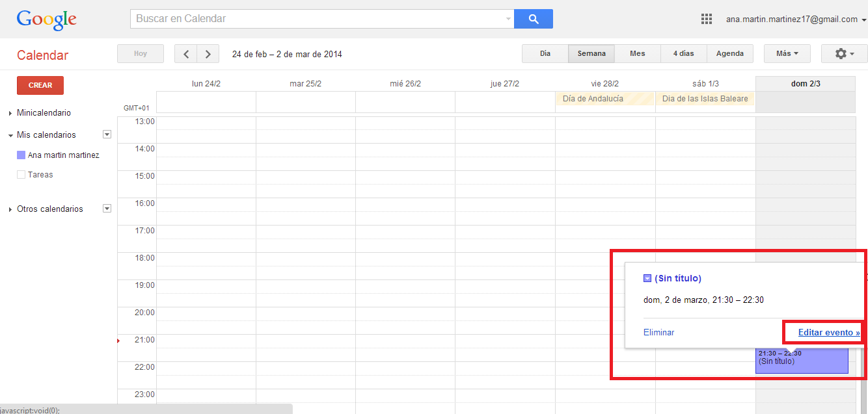Click the sáb 1/3 day header

click(705, 84)
